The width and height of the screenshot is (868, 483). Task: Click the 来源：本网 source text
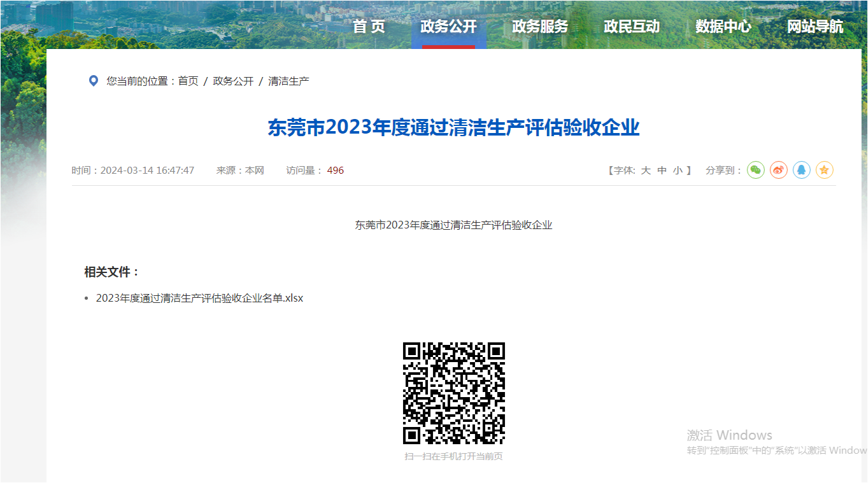point(240,171)
